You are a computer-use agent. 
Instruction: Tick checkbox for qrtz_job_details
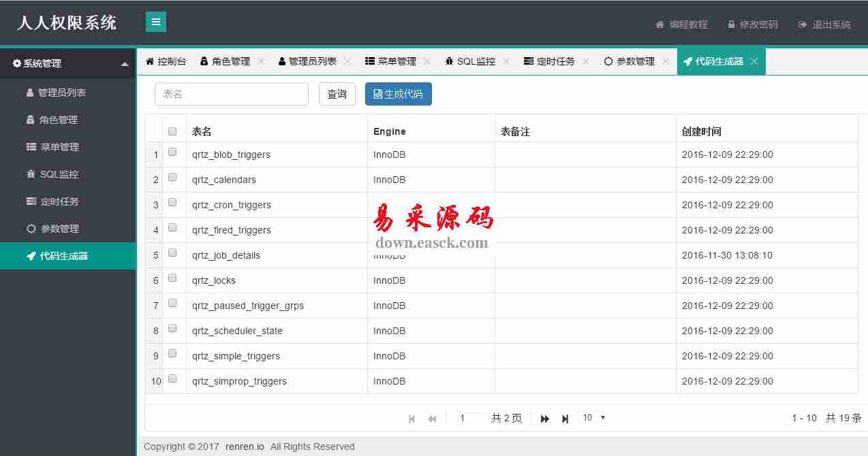[172, 253]
